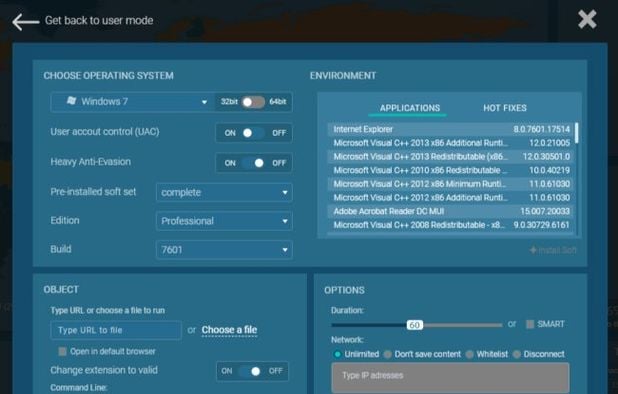Select Adobe Acrobat Reader DC MUI row
The width and height of the screenshot is (618, 394).
[450, 211]
